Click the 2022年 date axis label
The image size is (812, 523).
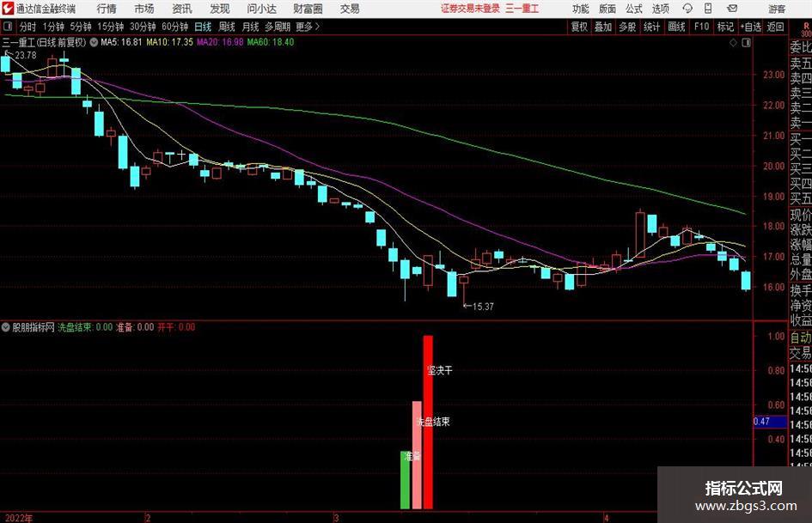click(x=19, y=518)
